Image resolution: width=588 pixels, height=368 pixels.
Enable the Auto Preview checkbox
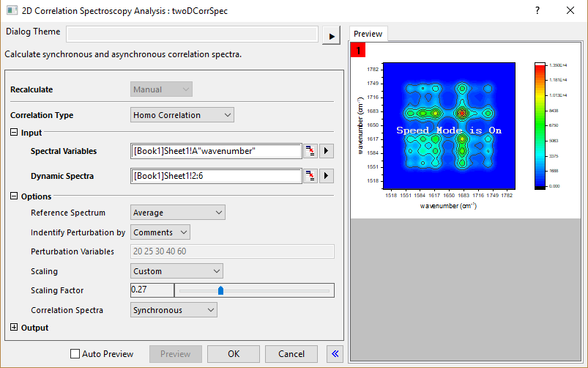coord(75,354)
